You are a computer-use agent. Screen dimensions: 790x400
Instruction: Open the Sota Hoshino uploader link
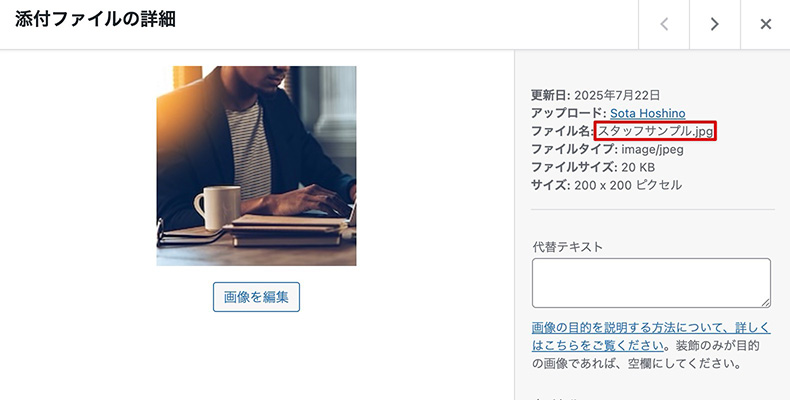click(647, 113)
